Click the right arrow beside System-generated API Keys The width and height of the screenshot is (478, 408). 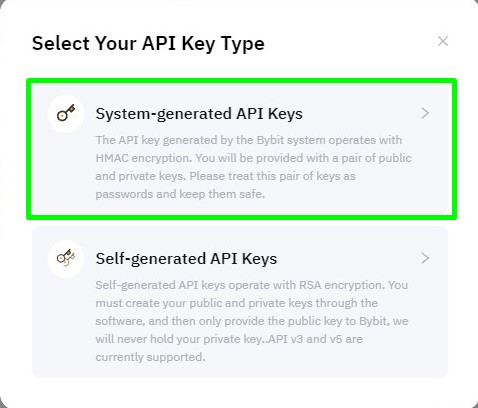pyautogui.click(x=425, y=113)
